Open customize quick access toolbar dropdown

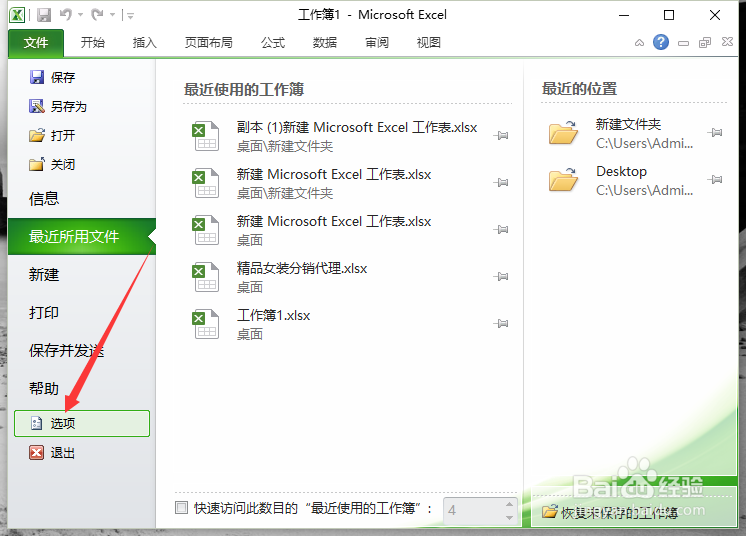tap(130, 16)
